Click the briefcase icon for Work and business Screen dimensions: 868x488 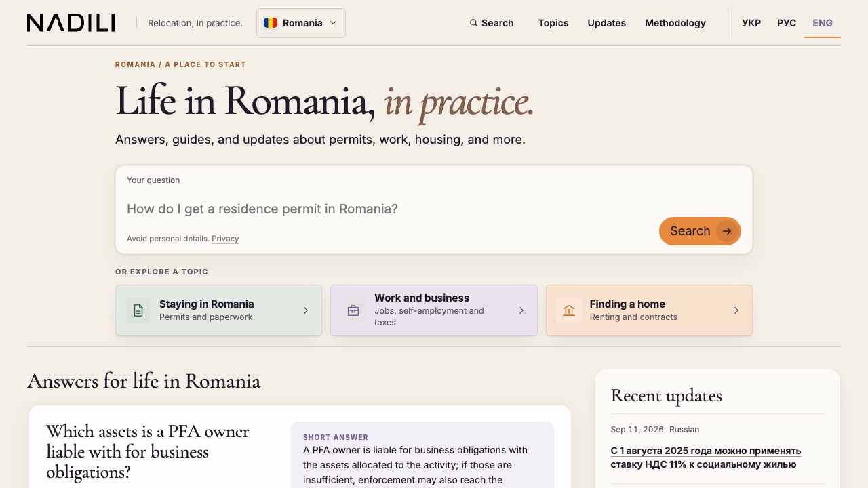pyautogui.click(x=353, y=310)
